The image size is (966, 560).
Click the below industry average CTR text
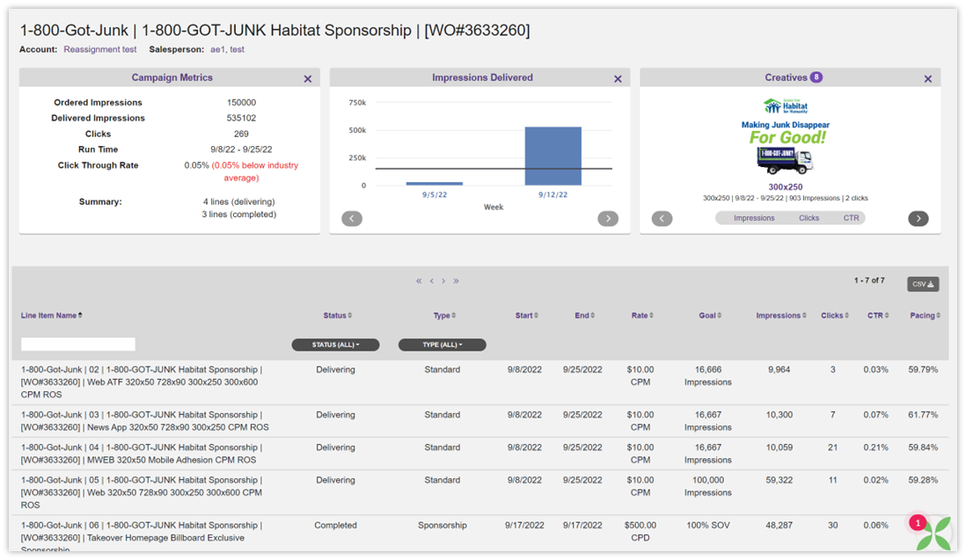click(255, 171)
